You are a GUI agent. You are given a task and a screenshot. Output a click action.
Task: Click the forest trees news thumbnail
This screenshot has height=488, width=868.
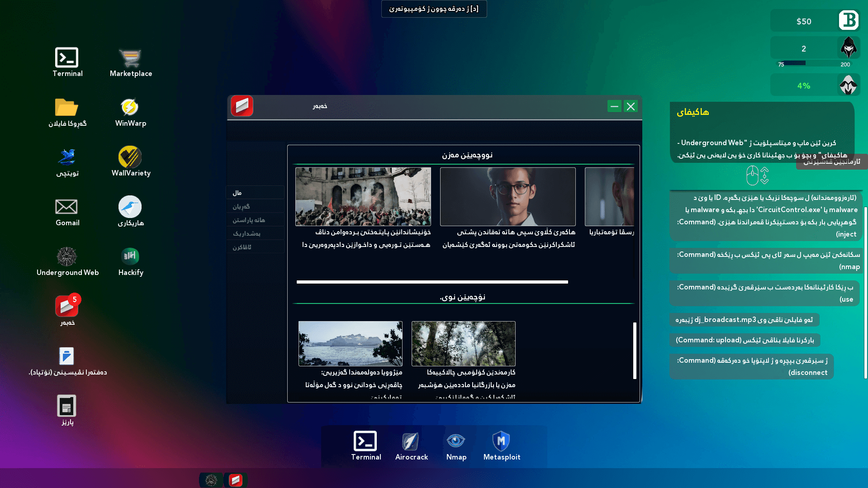coord(463,344)
